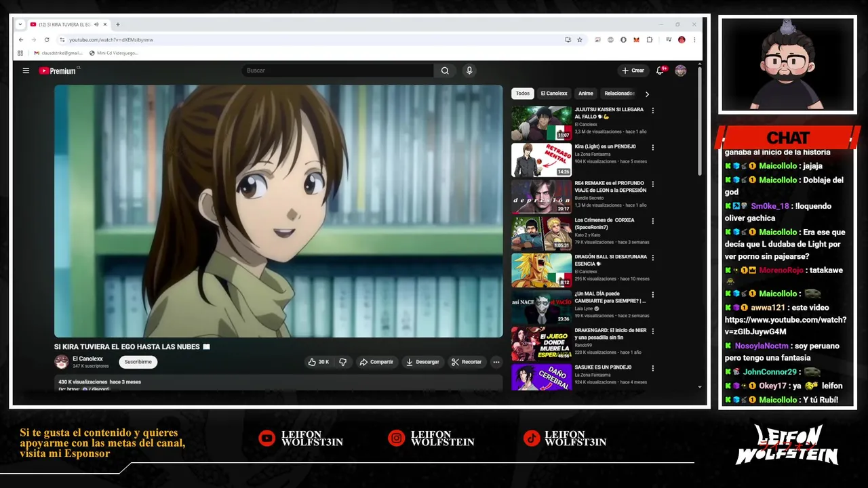Go to YouTube Premium home logo
The height and width of the screenshot is (488, 868).
click(x=58, y=70)
